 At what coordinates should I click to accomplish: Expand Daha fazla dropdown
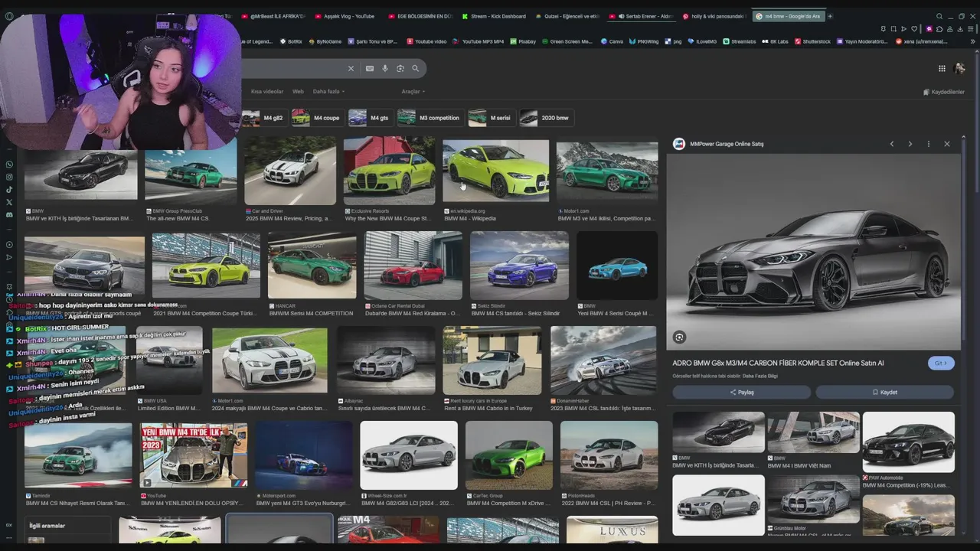tap(328, 91)
